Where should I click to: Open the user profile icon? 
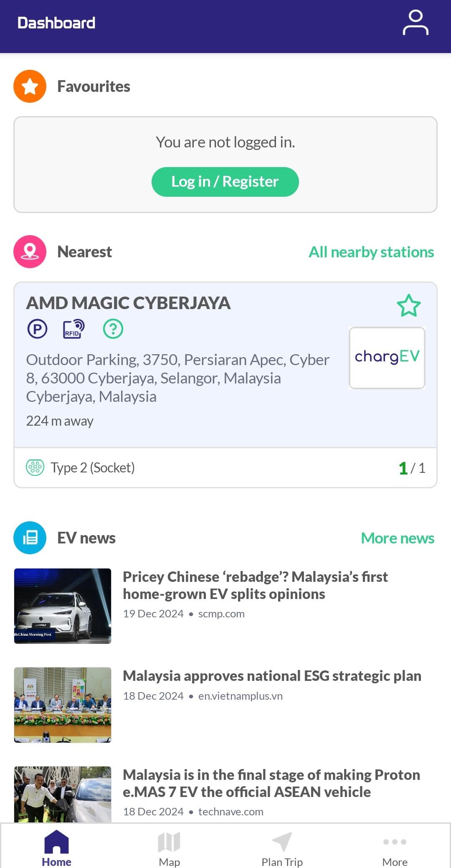click(416, 23)
